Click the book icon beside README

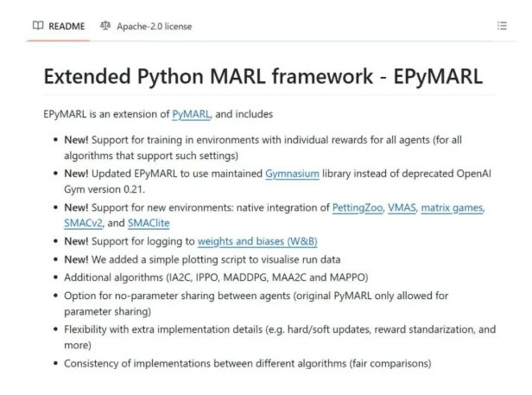(x=36, y=26)
